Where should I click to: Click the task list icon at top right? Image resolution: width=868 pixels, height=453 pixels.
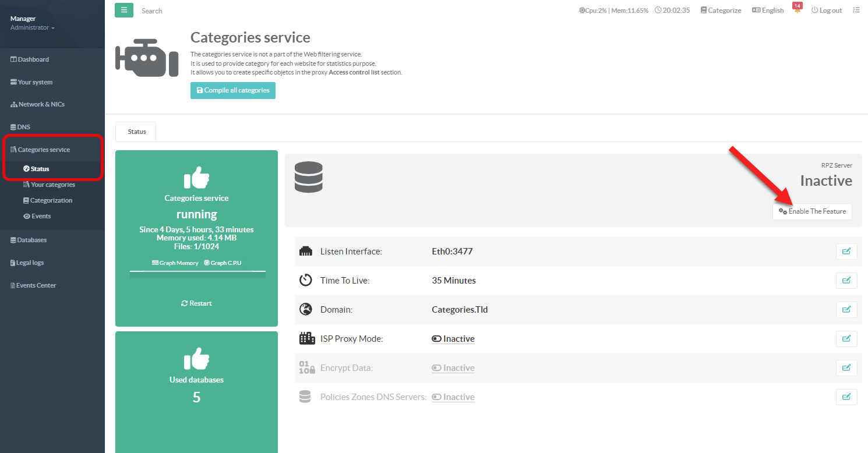click(856, 10)
